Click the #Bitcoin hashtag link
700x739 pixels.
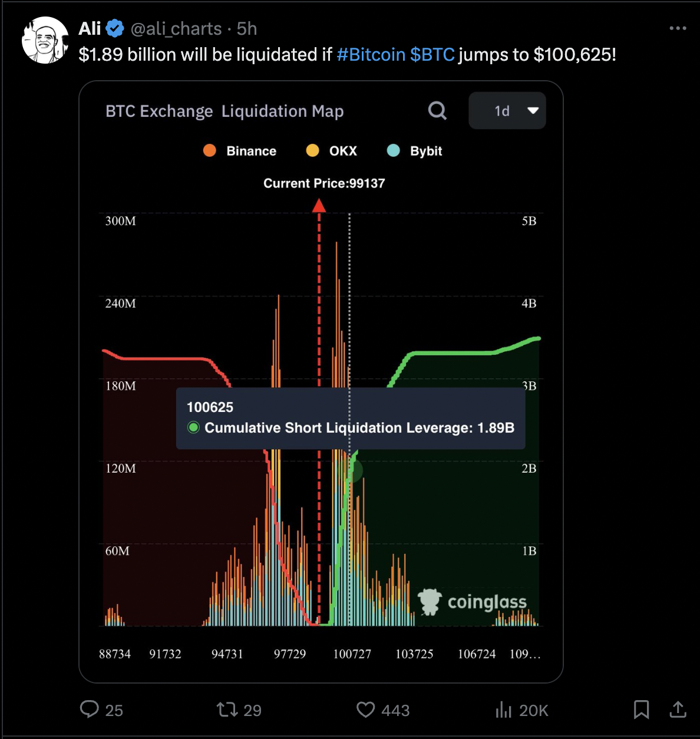(x=371, y=55)
